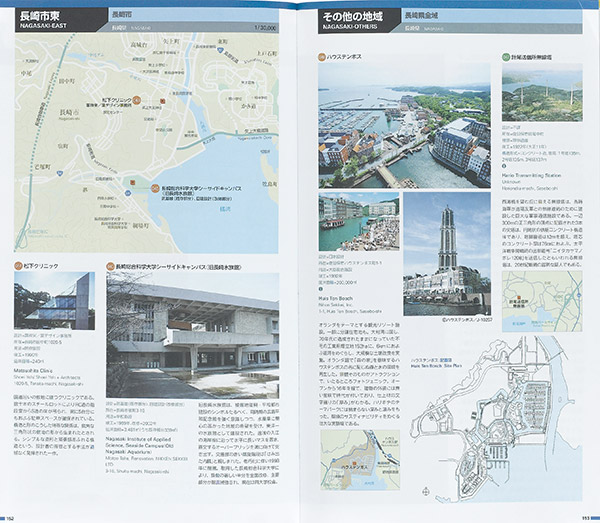Open the Huis Ten Bosch site plan drawing

497,419
